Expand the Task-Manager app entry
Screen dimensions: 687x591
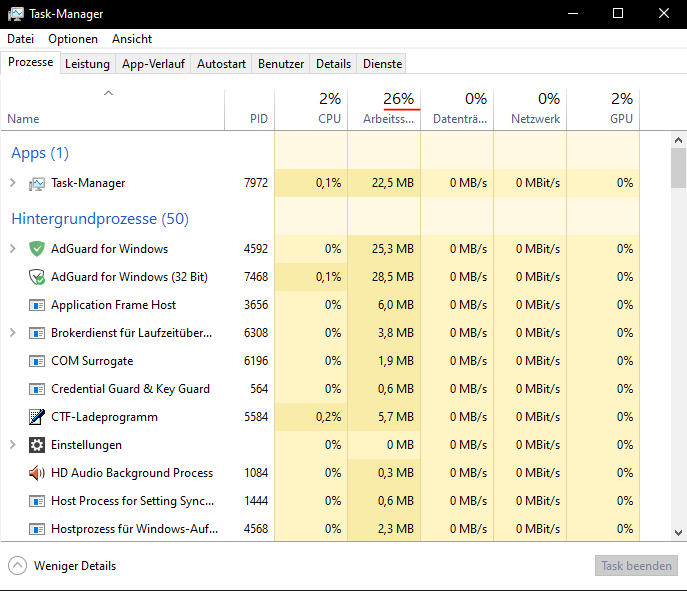coord(12,183)
